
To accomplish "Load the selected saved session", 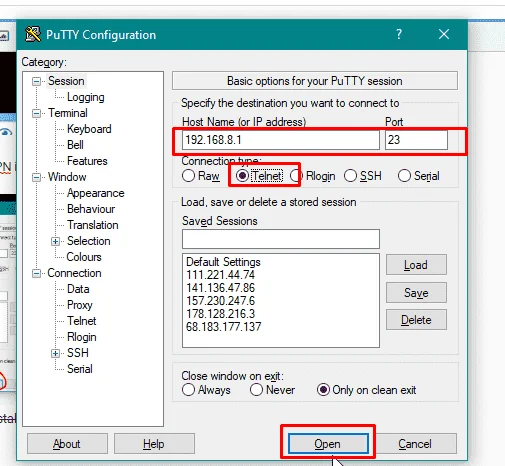I will [416, 265].
